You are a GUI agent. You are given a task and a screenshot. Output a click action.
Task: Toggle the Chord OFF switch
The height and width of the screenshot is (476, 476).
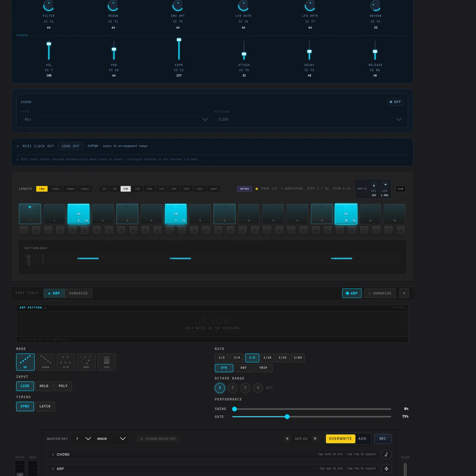pos(395,102)
